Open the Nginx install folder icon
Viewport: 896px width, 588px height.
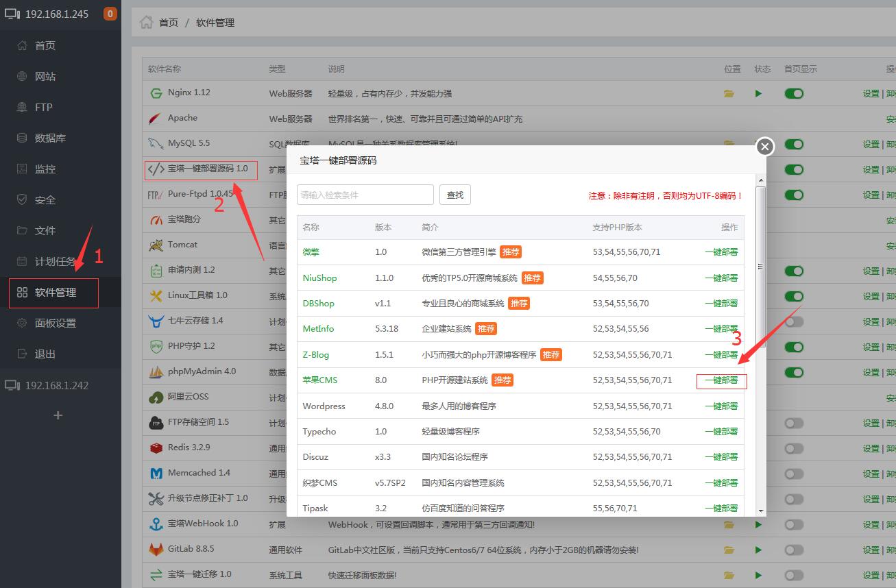[x=729, y=94]
